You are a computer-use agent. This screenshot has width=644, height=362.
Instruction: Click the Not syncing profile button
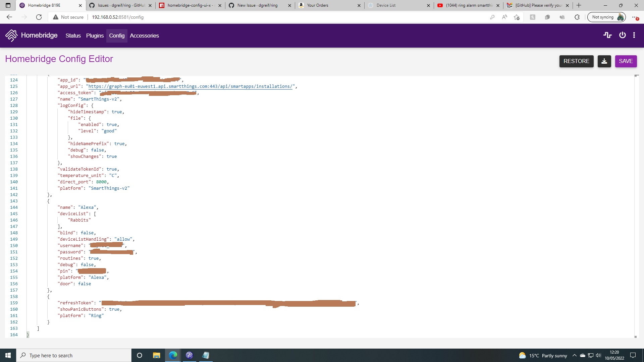[606, 17]
